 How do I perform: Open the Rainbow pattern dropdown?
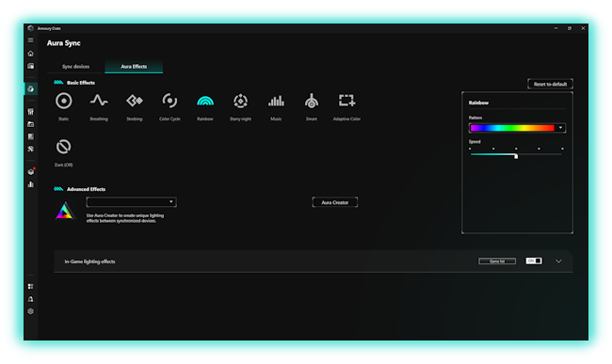[517, 128]
